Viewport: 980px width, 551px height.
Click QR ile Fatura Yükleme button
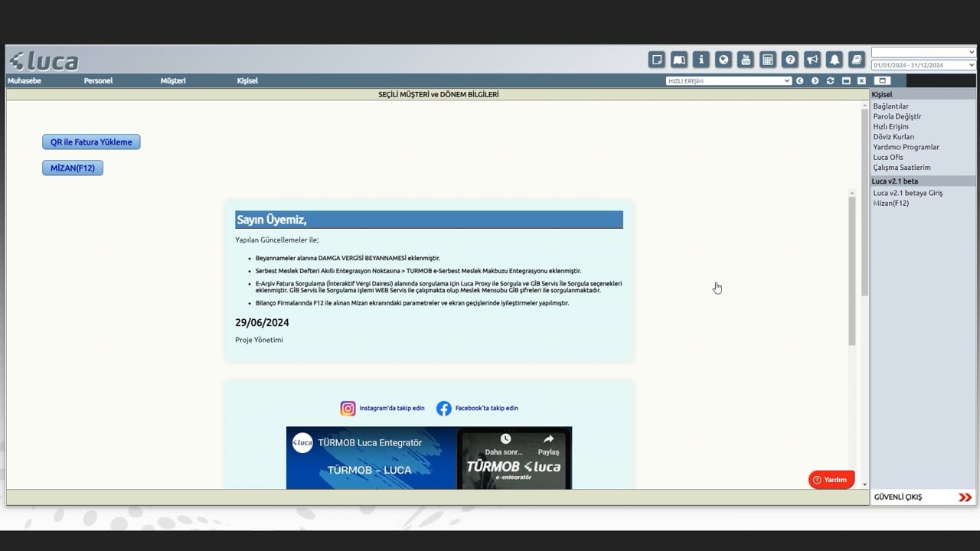(91, 142)
